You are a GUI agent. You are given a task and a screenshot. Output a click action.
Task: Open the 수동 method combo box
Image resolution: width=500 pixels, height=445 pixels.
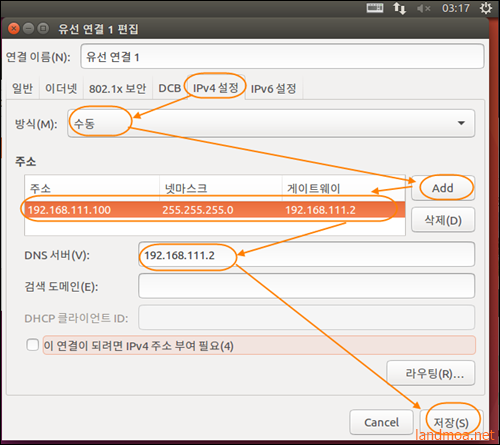coord(271,123)
